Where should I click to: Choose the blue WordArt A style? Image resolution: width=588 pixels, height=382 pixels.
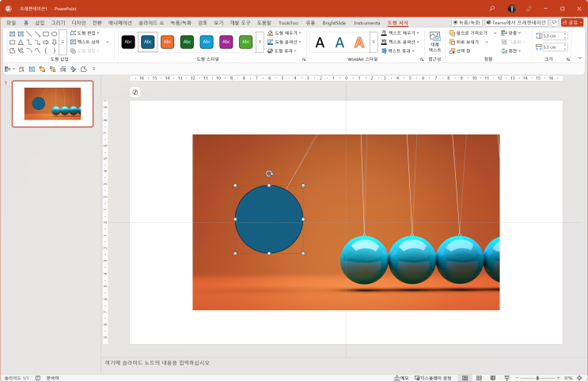click(340, 43)
